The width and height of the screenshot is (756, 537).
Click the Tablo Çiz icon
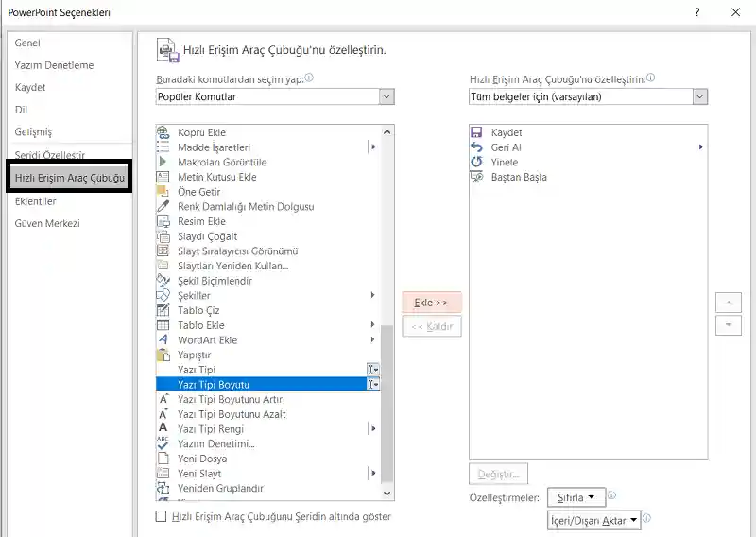point(163,310)
